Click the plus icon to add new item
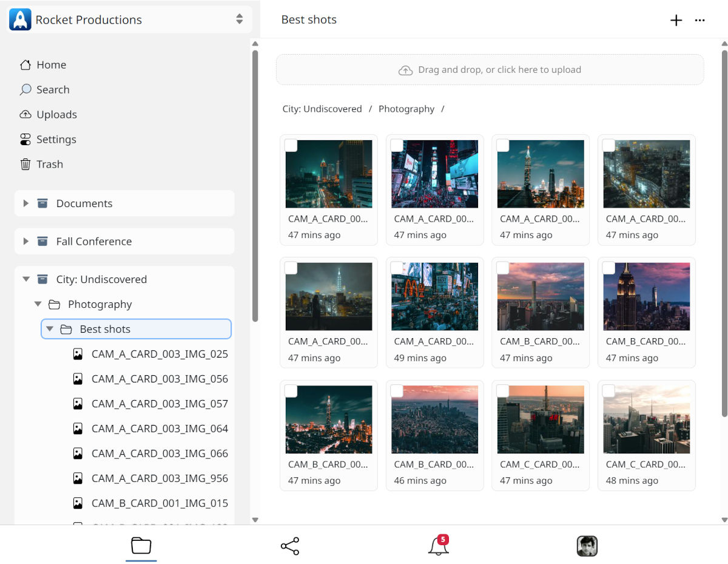The image size is (728, 564). [676, 20]
